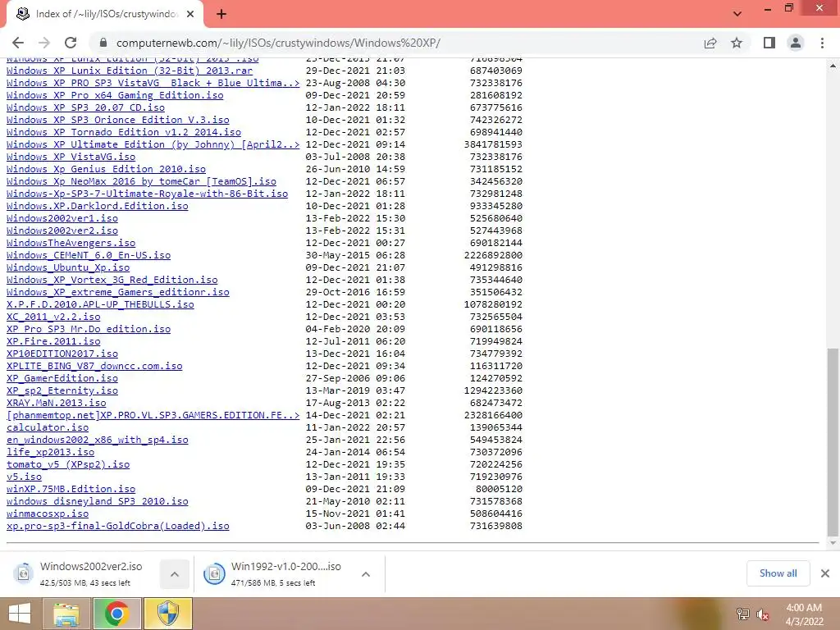The width and height of the screenshot is (840, 630).
Task: Go back to the previous page
Action: pyautogui.click(x=18, y=43)
